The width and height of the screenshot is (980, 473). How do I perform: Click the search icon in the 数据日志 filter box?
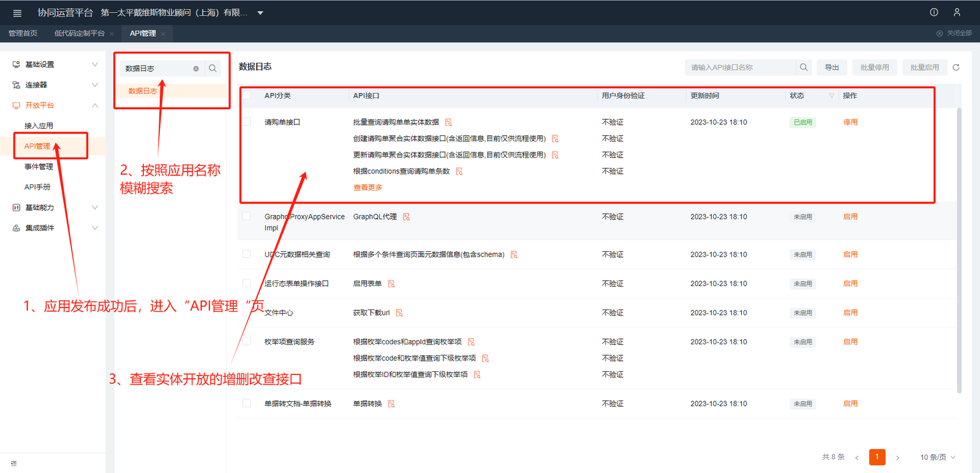213,69
